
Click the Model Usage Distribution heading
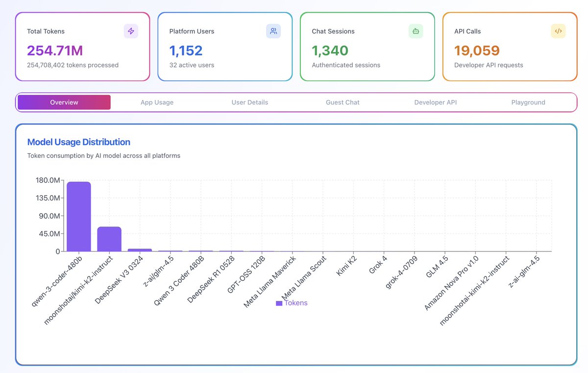click(x=79, y=142)
